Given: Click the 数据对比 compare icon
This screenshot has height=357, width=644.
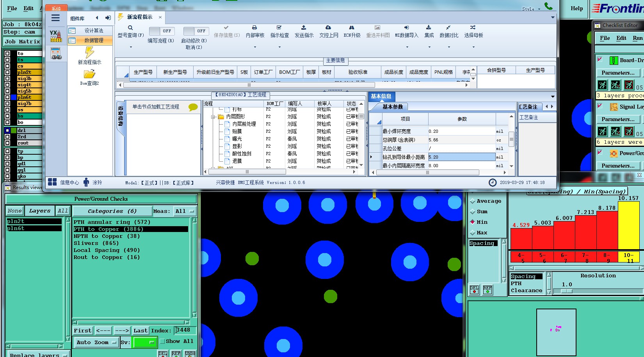Looking at the screenshot, I should [448, 28].
